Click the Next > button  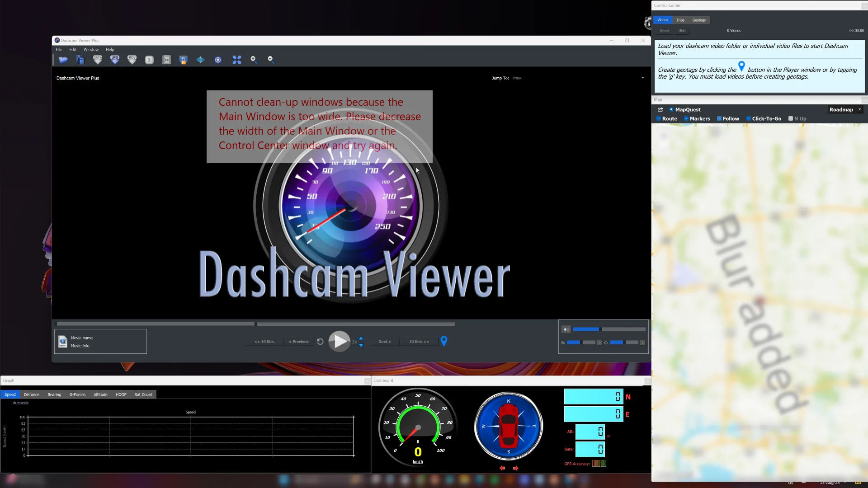[x=385, y=342]
